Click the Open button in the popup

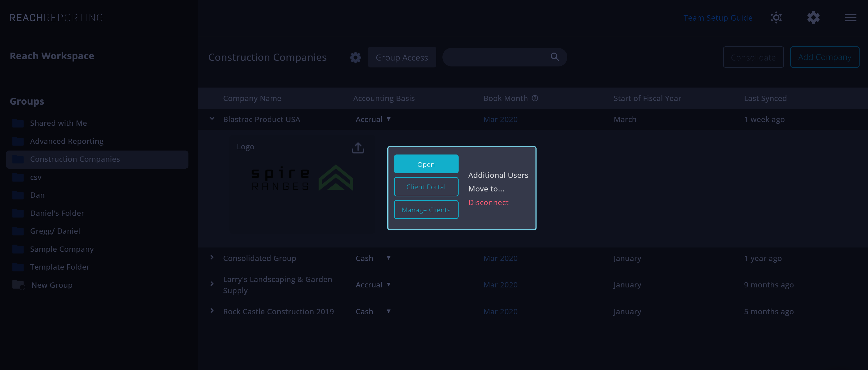tap(426, 164)
